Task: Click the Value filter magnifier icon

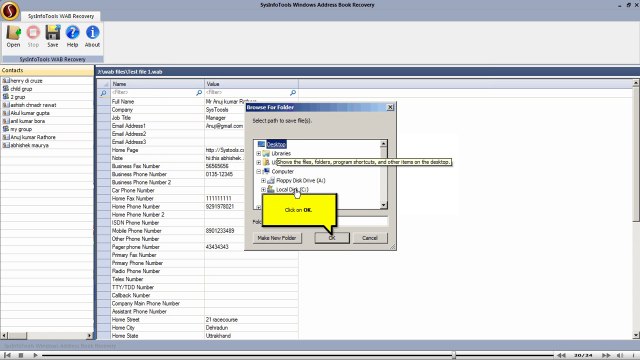Action: (x=293, y=93)
